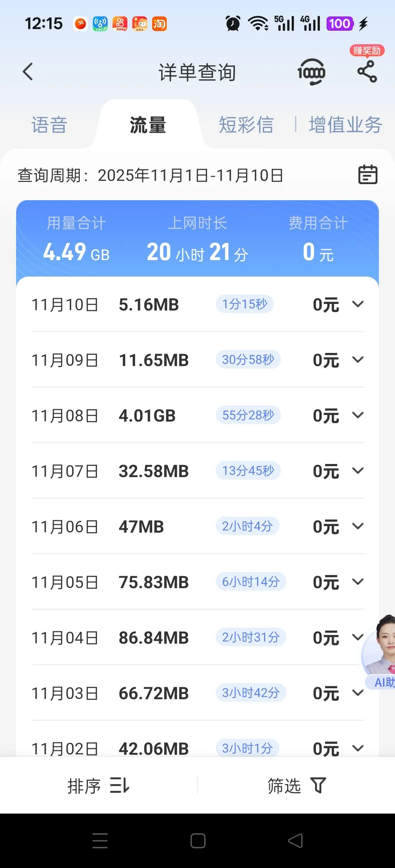Switch to the 语音 tab
The width and height of the screenshot is (395, 868).
coord(49,125)
